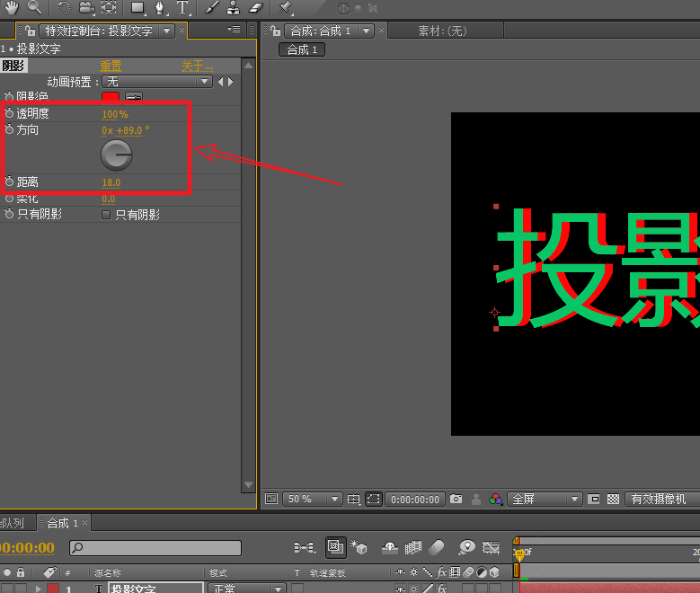The width and height of the screenshot is (700, 593).
Task: Toggle the transparency grid icon
Action: pyautogui.click(x=613, y=499)
